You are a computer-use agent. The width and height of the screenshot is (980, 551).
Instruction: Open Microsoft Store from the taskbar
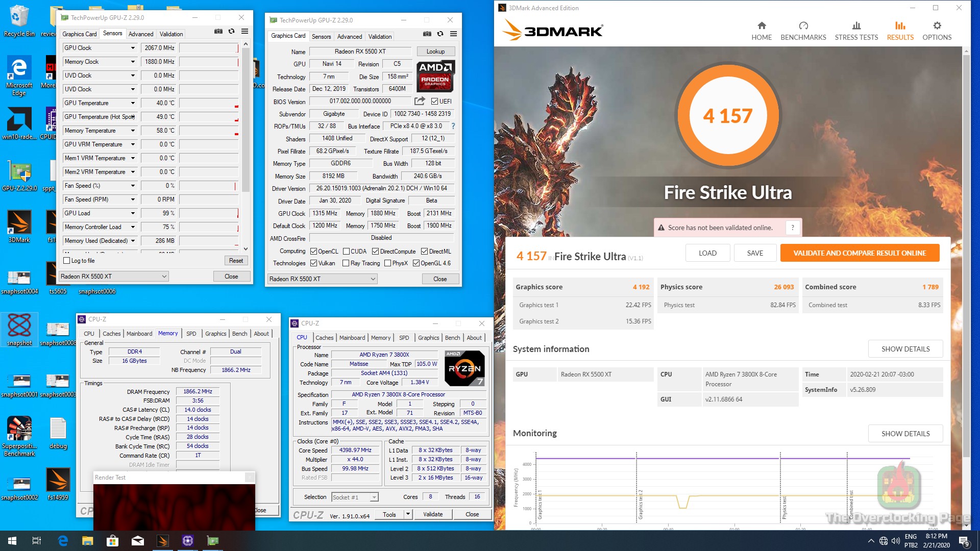[112, 541]
